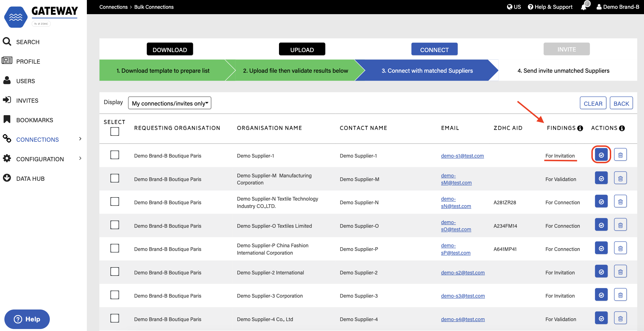Screen dimensions: 644x331
Task: Check the select-all checkbox in header
Action: point(115,132)
